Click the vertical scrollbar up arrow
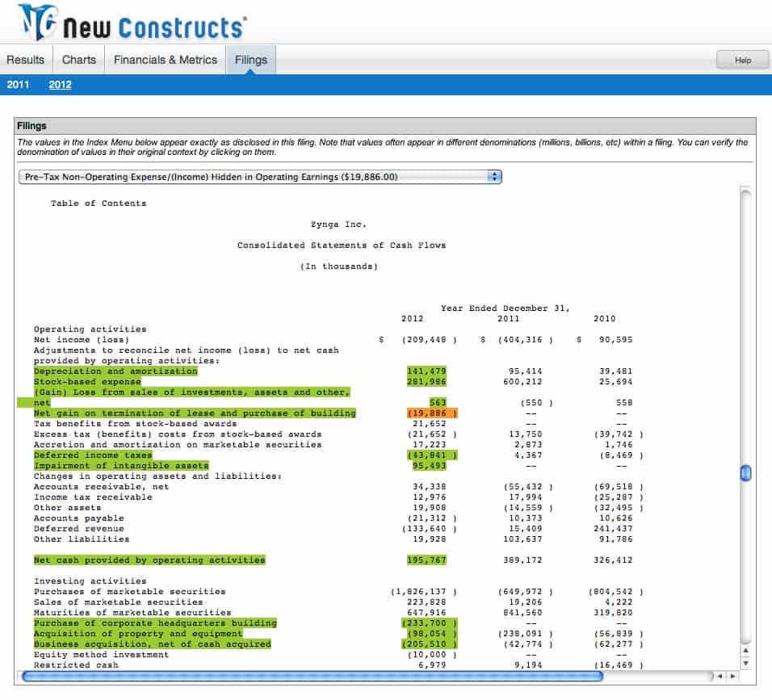Image resolution: width=772 pixels, height=700 pixels. point(746,650)
